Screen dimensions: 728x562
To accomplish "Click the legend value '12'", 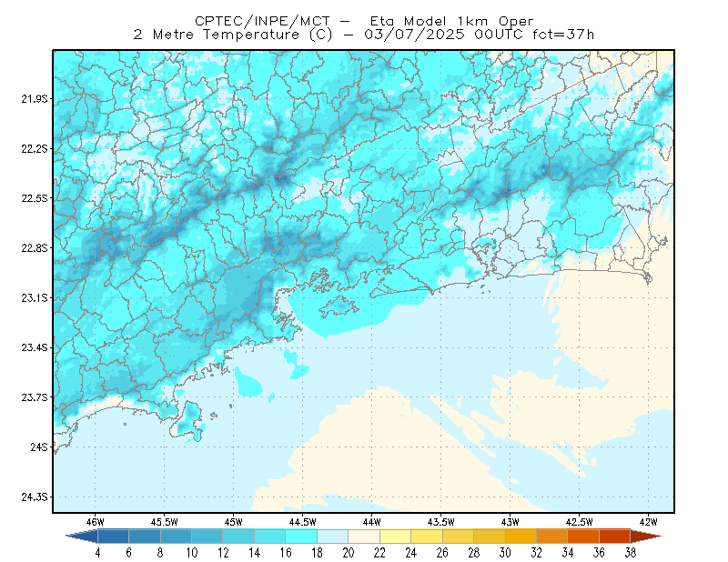I will (x=223, y=553).
